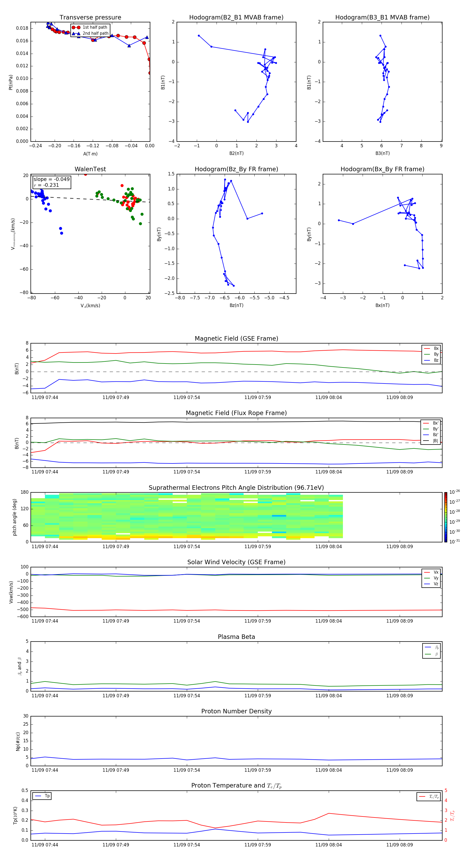Click the 'Bx(nT)' x-axis label
Viewport: 473px width, 868px height.
(x=382, y=305)
